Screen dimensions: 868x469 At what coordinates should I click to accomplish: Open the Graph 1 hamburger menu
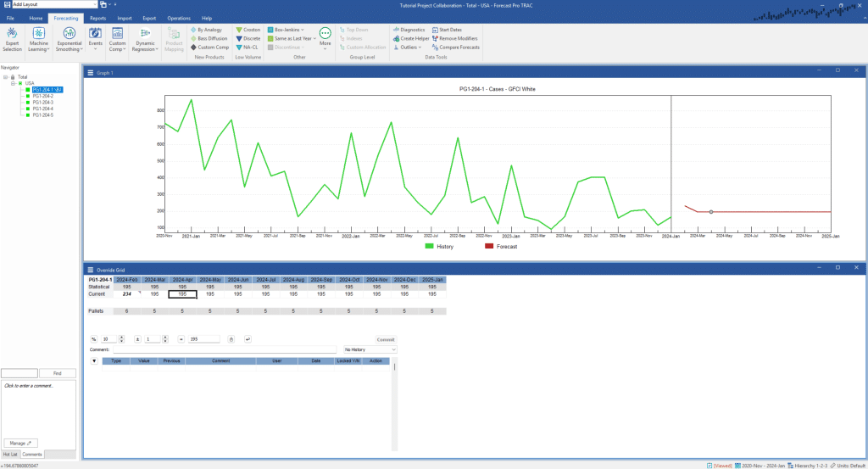(90, 73)
